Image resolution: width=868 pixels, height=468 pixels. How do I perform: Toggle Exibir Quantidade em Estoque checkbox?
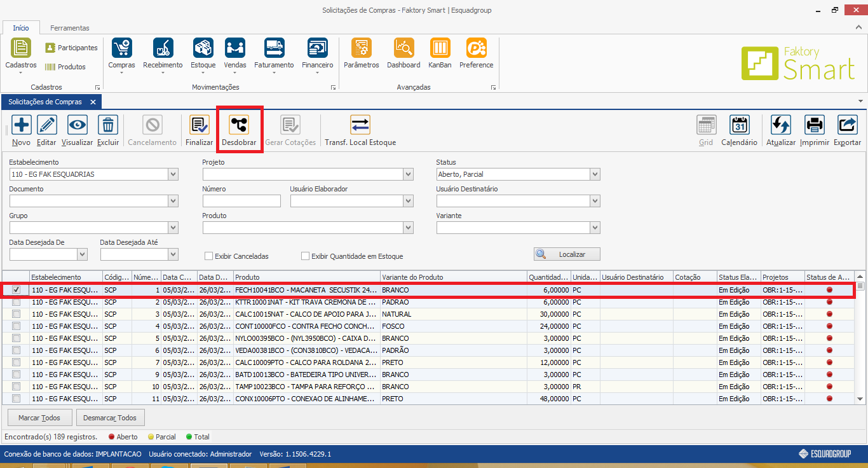pyautogui.click(x=306, y=256)
